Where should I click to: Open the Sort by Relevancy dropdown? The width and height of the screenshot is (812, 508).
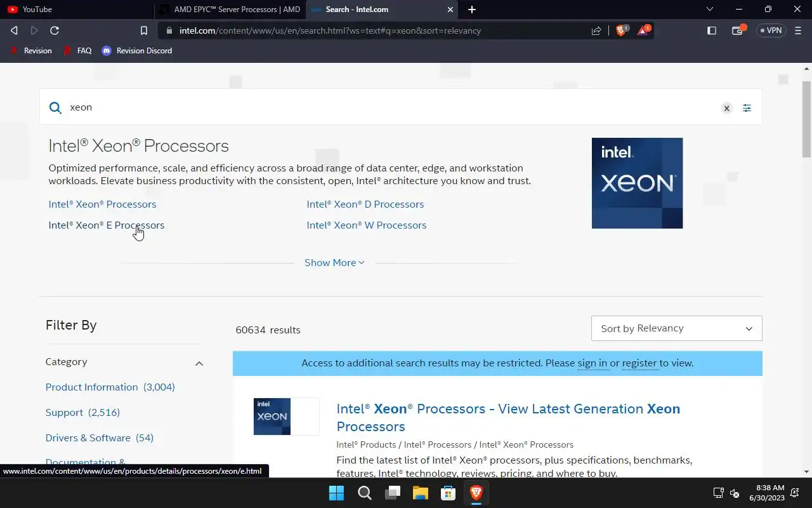coord(676,328)
